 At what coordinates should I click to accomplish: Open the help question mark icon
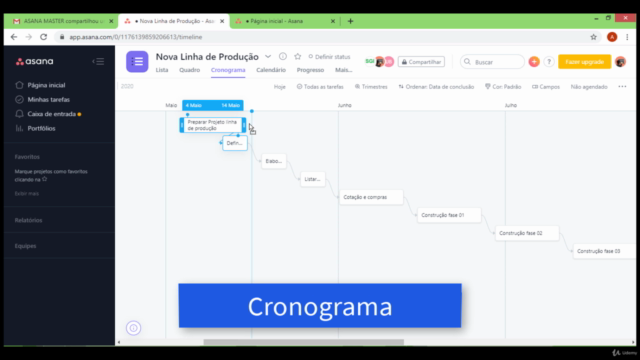point(549,62)
